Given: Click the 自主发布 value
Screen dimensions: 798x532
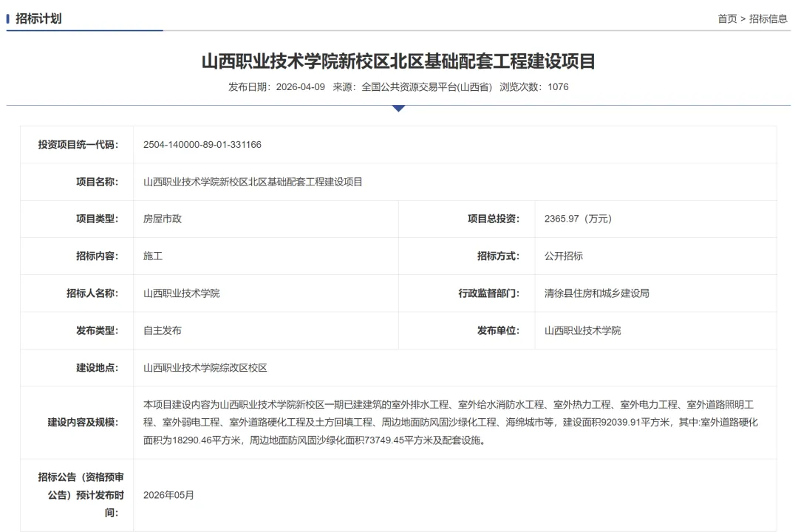Looking at the screenshot, I should coord(163,330).
